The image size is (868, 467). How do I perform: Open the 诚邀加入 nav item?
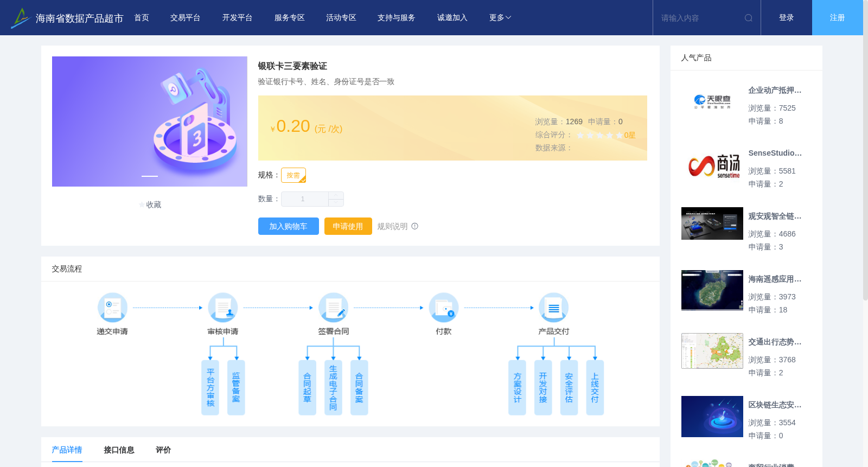(452, 18)
